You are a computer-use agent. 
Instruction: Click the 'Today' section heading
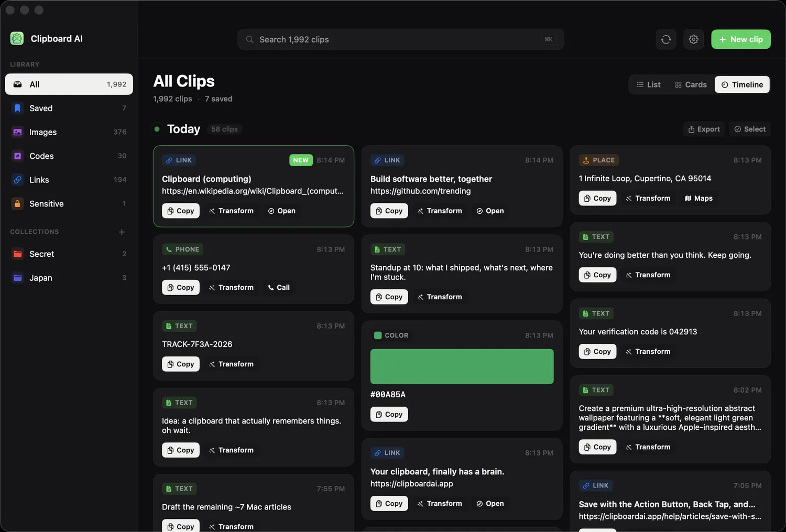pyautogui.click(x=183, y=129)
